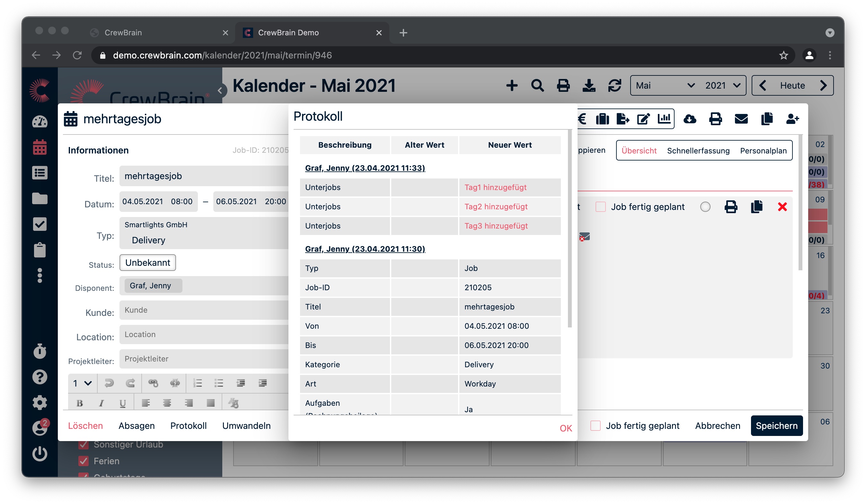The image size is (866, 504).
Task: Click the Speichern button
Action: [x=776, y=426]
